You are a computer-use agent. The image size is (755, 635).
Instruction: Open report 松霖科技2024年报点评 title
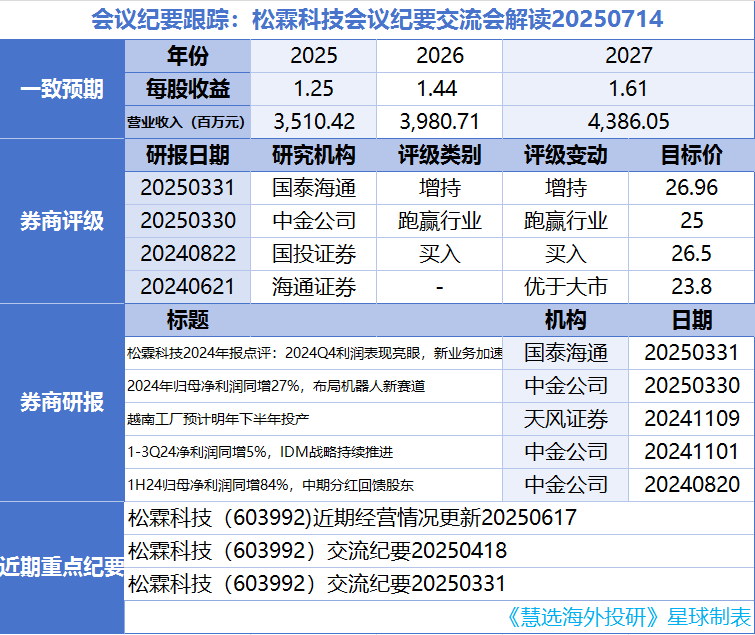click(313, 353)
